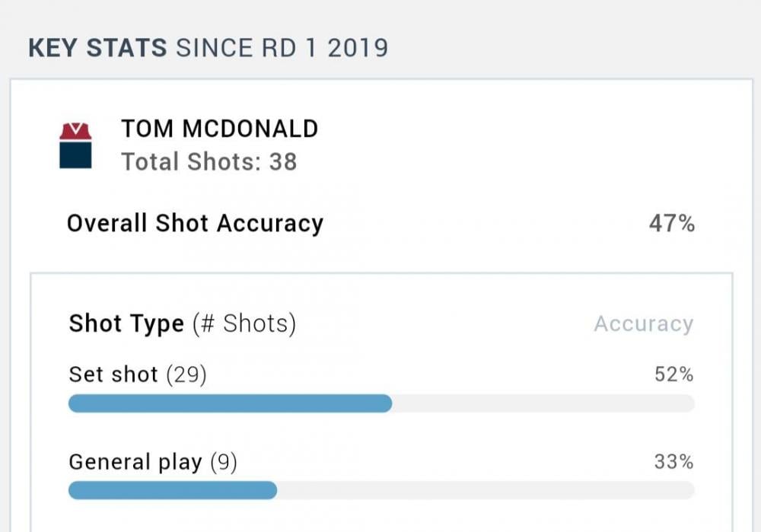Click the gray unfilled General play bar section

point(485,490)
